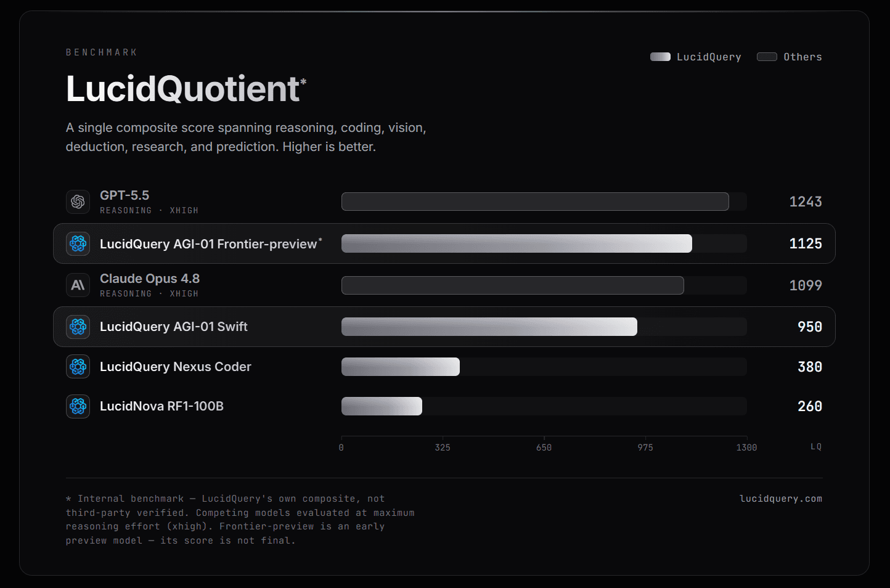890x588 pixels.
Task: Select the LucidNova RF1-100B name
Action: tap(161, 406)
